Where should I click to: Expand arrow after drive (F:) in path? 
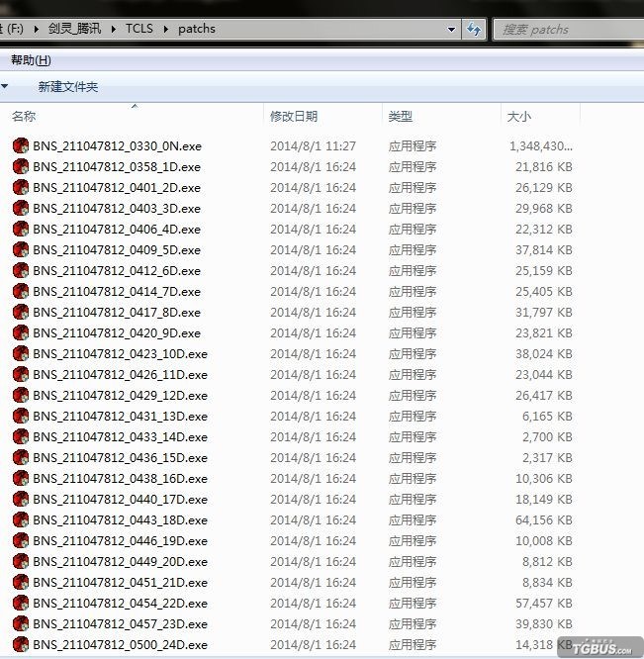37,29
